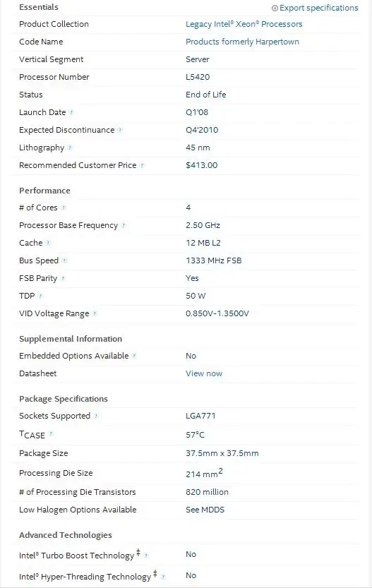The height and width of the screenshot is (588, 372).
Task: Click the info icon beside Expected Discontinuance
Action: tap(120, 130)
